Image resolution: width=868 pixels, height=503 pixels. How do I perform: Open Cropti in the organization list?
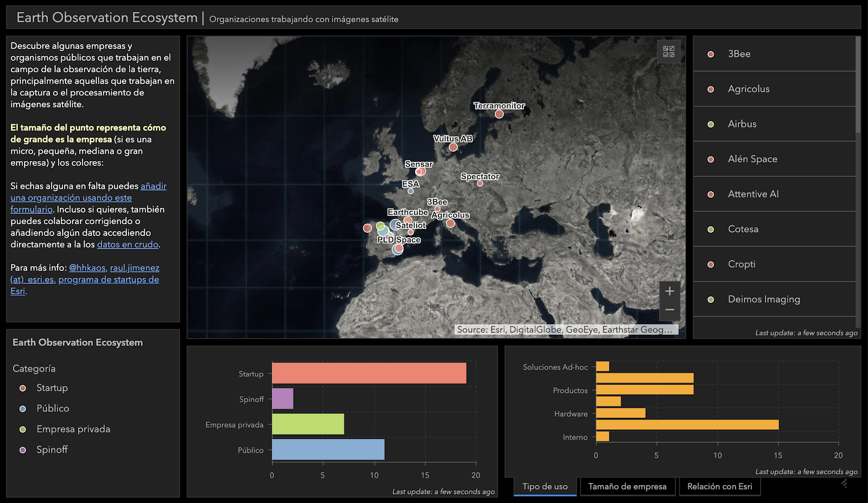point(774,264)
